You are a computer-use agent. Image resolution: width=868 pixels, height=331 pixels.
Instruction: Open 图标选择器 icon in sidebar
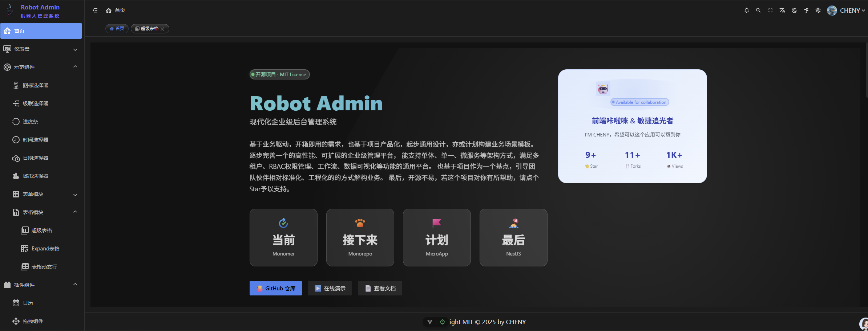16,85
